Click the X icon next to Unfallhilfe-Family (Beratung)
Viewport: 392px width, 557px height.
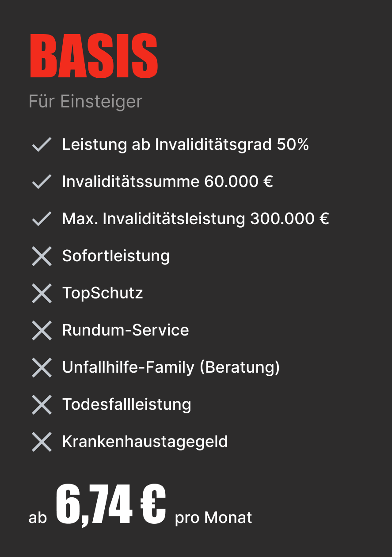[42, 367]
